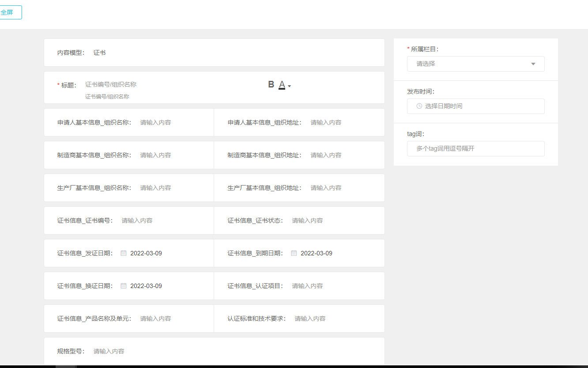Click the 认证标准和技术要求 label
Image resolution: width=588 pixels, height=368 pixels.
257,319
